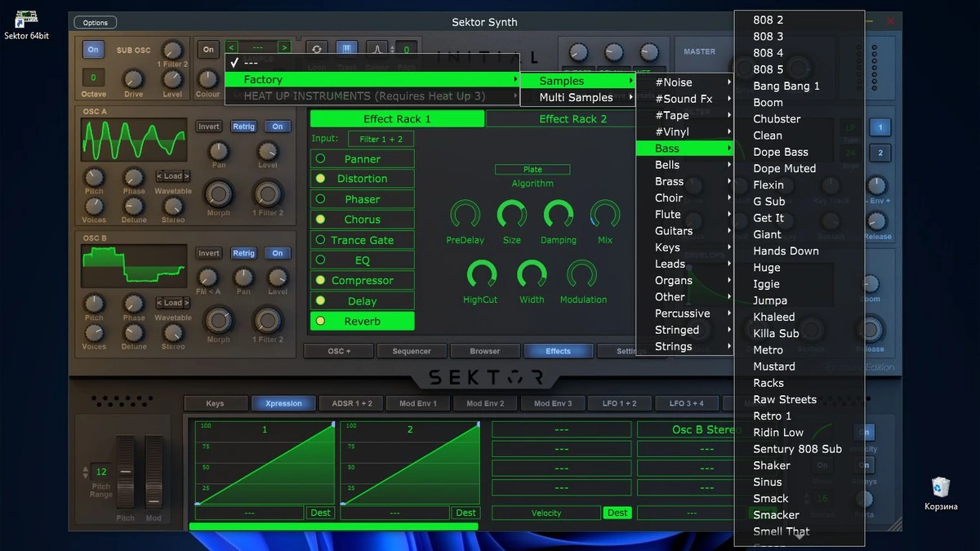980x551 pixels.
Task: Choose the Boom bass sample
Action: [800, 102]
